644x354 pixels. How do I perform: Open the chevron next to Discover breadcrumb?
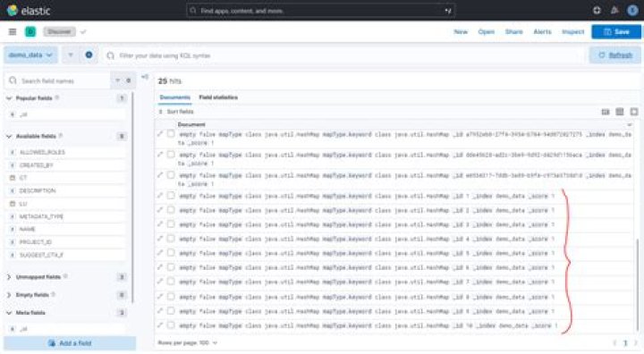[83, 31]
